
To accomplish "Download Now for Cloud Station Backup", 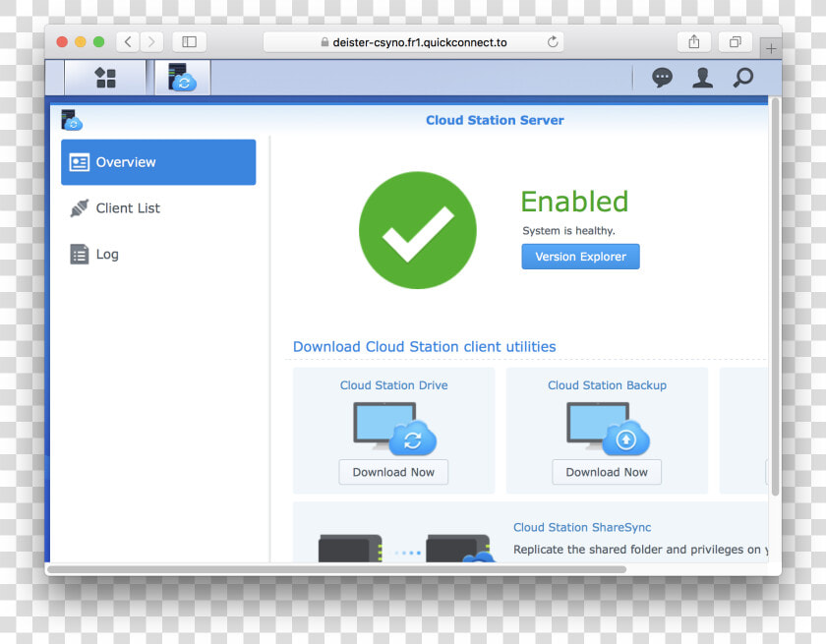I will click(607, 472).
